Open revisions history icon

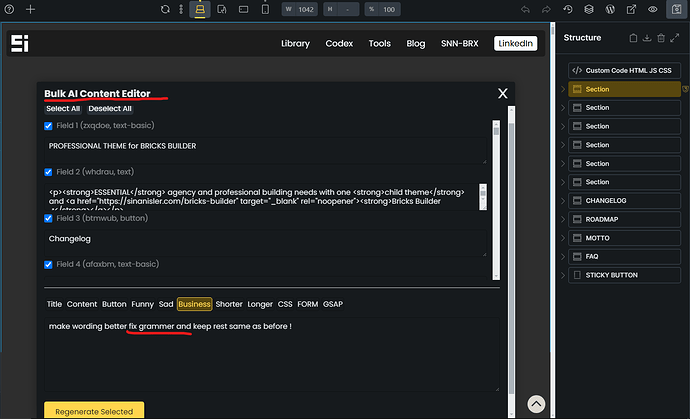(x=568, y=9)
